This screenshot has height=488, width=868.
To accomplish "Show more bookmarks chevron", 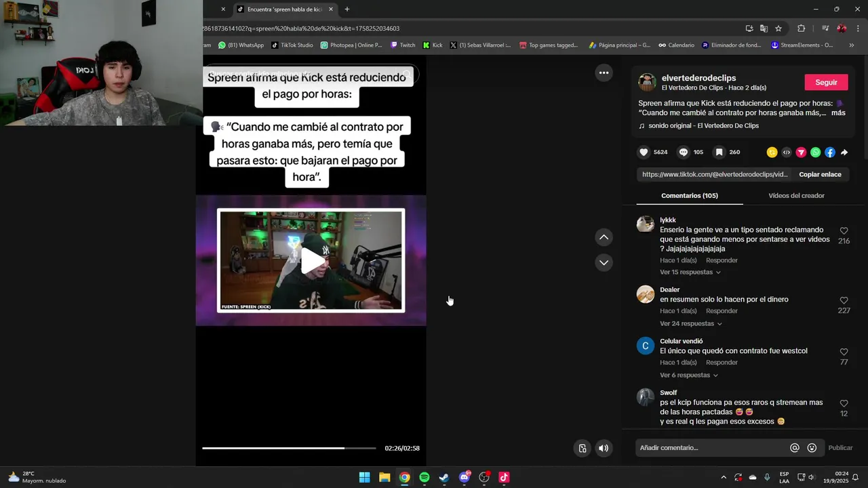I will 852,45.
